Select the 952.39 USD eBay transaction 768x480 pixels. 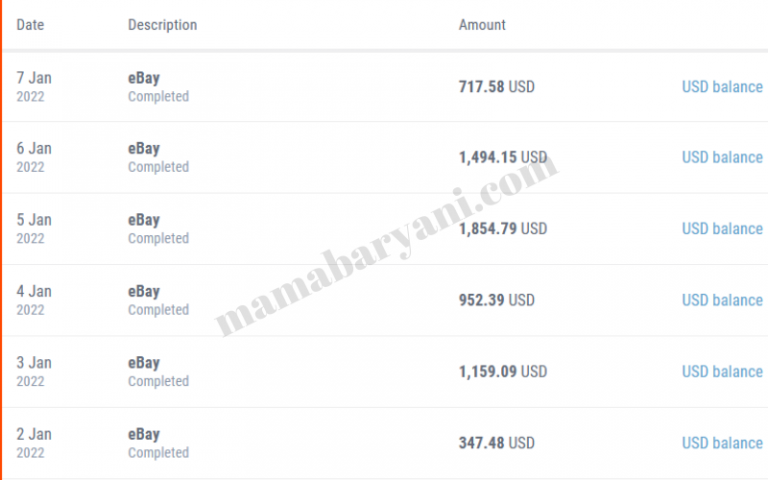(496, 300)
